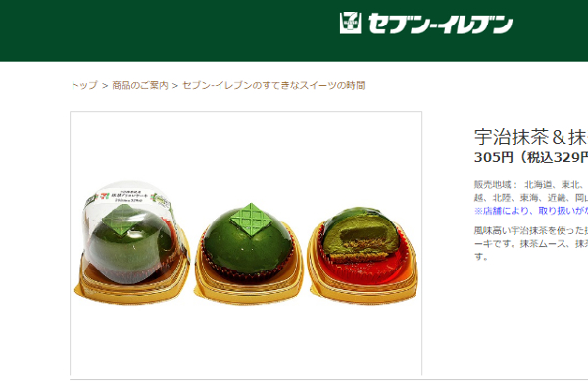This screenshot has width=588, height=392.
Task: Go to トップ breadcrumb link
Action: [84, 85]
